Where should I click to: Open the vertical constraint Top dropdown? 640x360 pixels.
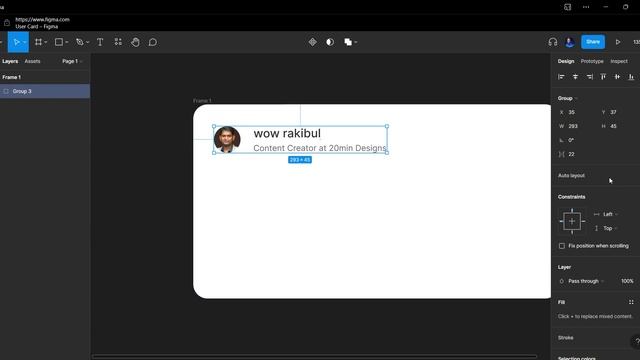(x=610, y=229)
